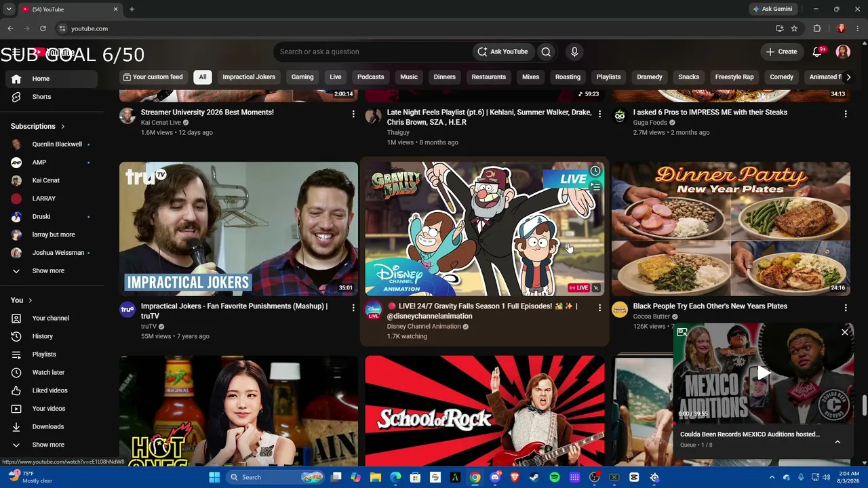Open the Chrome three-dot menu
868x488 pixels.
tap(858, 28)
